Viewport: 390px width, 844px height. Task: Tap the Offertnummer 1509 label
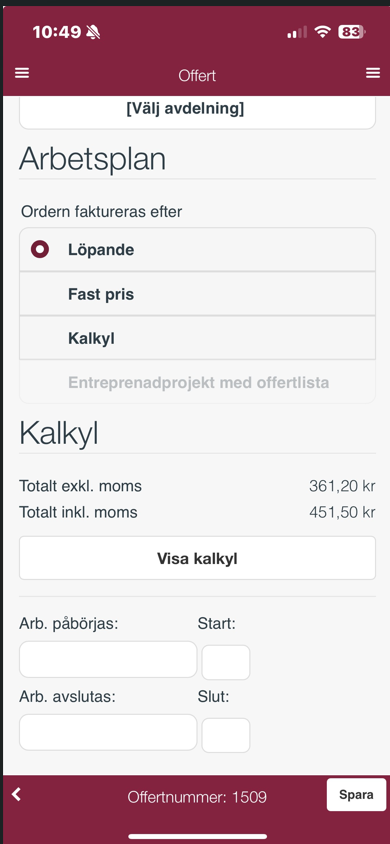197,797
